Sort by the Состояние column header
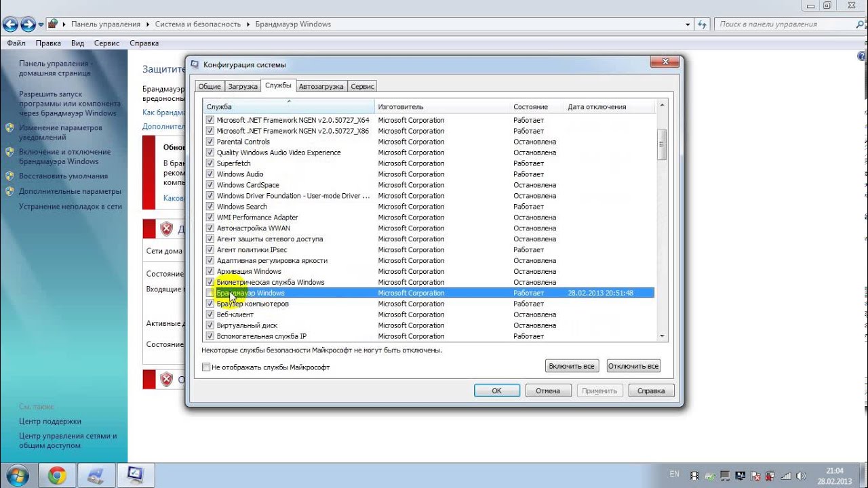This screenshot has height=488, width=868. tap(537, 106)
